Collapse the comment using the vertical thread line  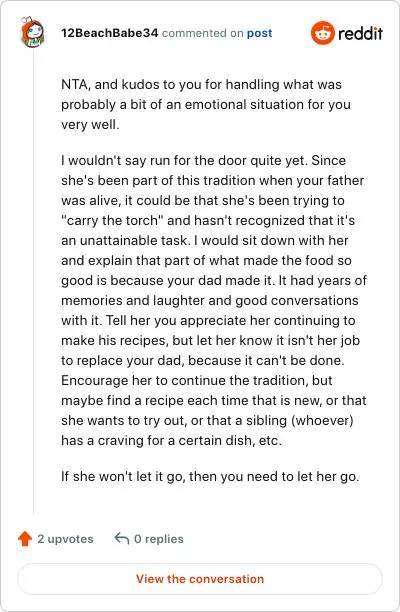33,282
